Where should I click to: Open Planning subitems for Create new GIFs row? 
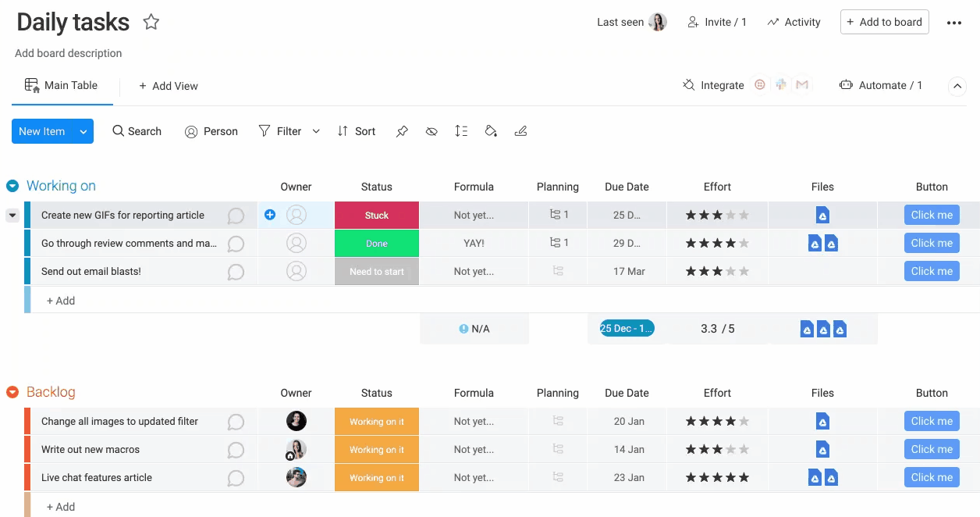559,215
